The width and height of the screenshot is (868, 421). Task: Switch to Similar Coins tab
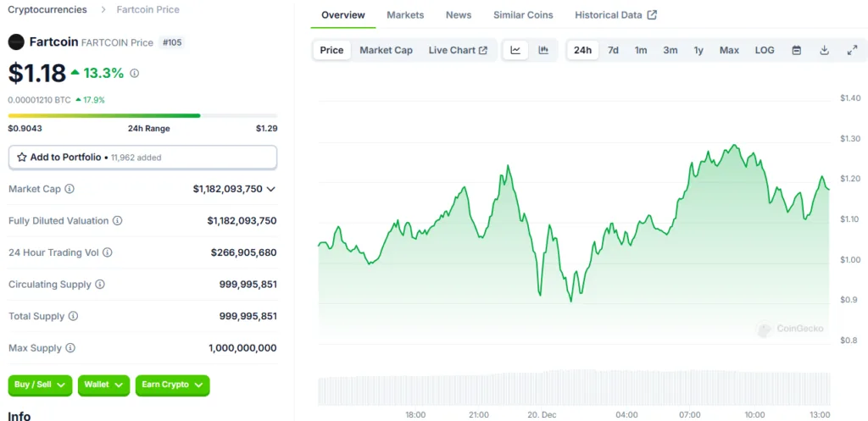pyautogui.click(x=523, y=15)
